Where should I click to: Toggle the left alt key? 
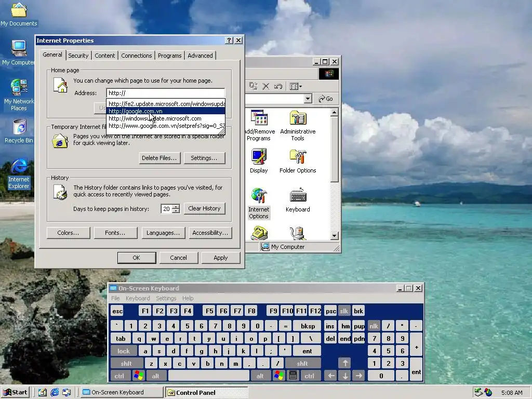point(156,376)
